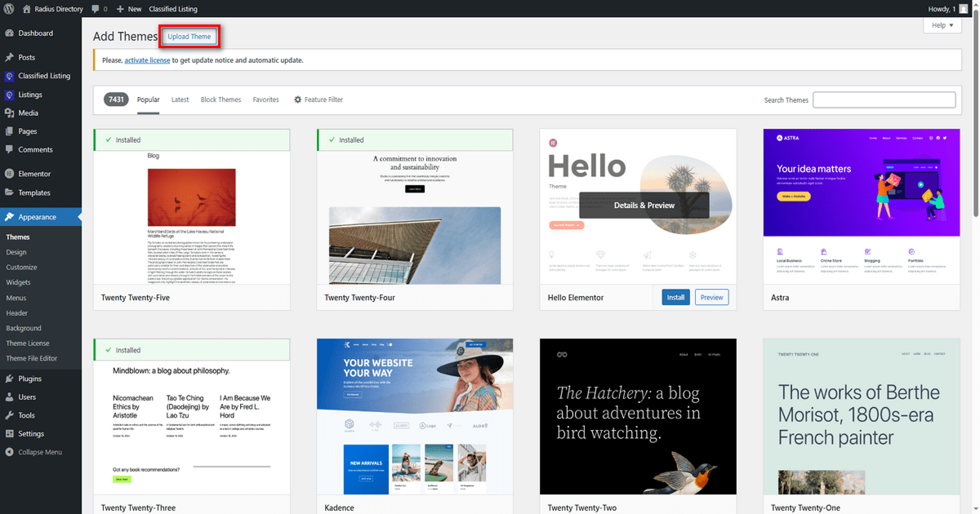
Task: Click the Collapse Menu arrow icon
Action: [x=9, y=452]
